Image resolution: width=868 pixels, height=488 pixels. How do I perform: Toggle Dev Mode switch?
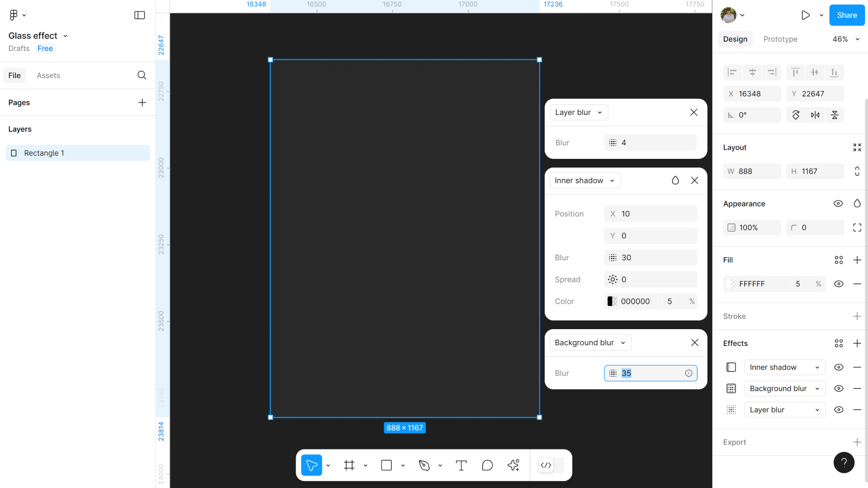pos(551,465)
